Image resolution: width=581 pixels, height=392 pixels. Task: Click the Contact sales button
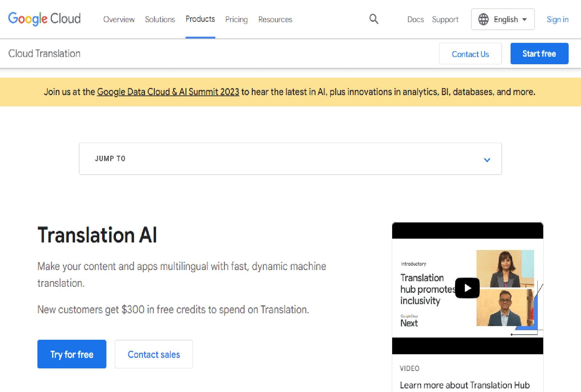(x=153, y=354)
